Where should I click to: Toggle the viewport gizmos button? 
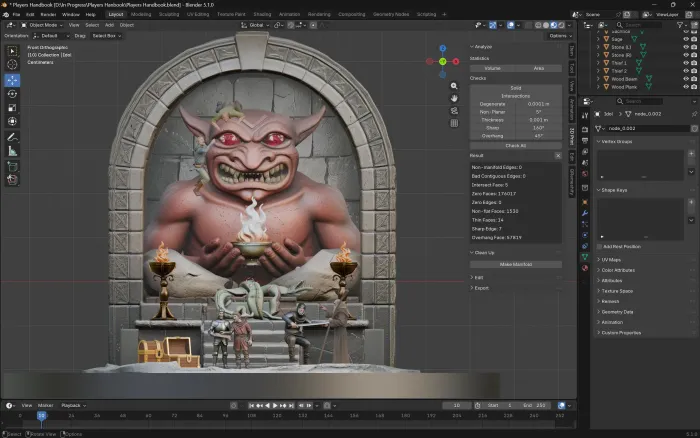click(x=492, y=25)
